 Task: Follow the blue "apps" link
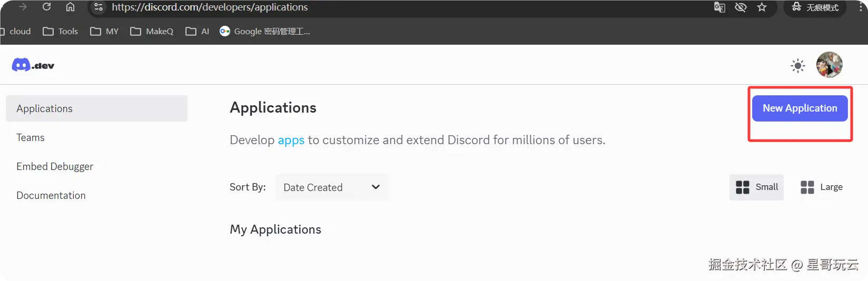pyautogui.click(x=291, y=140)
